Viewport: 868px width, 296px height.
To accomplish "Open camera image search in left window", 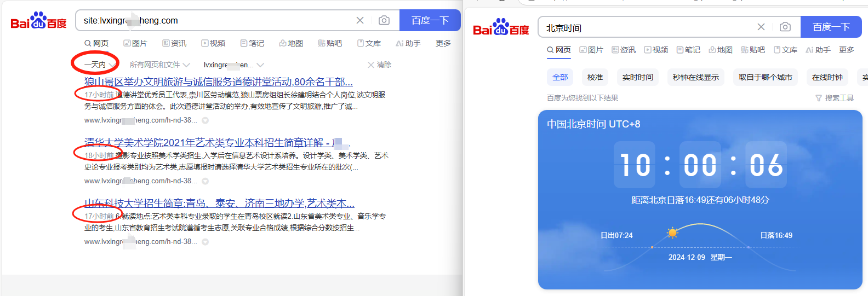I will (384, 20).
